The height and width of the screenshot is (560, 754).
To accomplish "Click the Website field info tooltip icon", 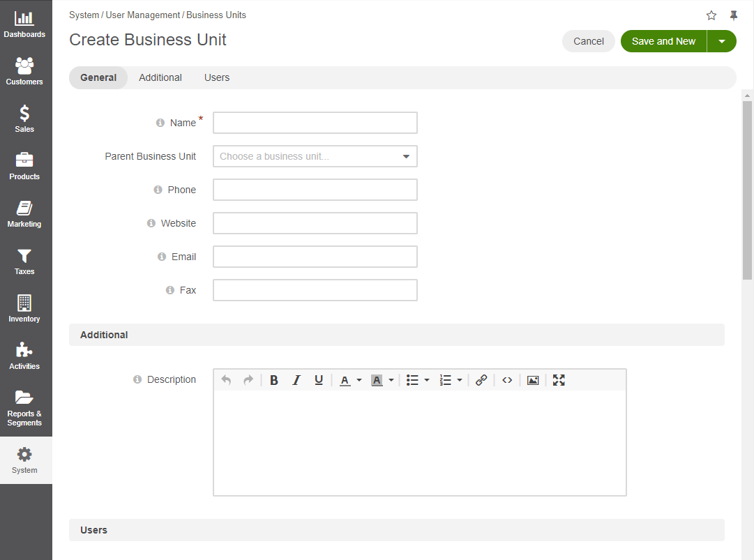I will 151,224.
